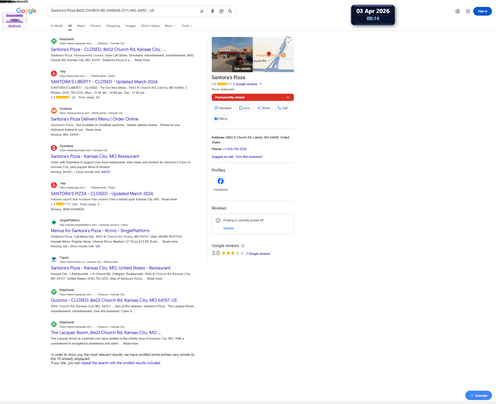Switch to the Images tab
The width and height of the screenshot is (500, 404).
131,26
